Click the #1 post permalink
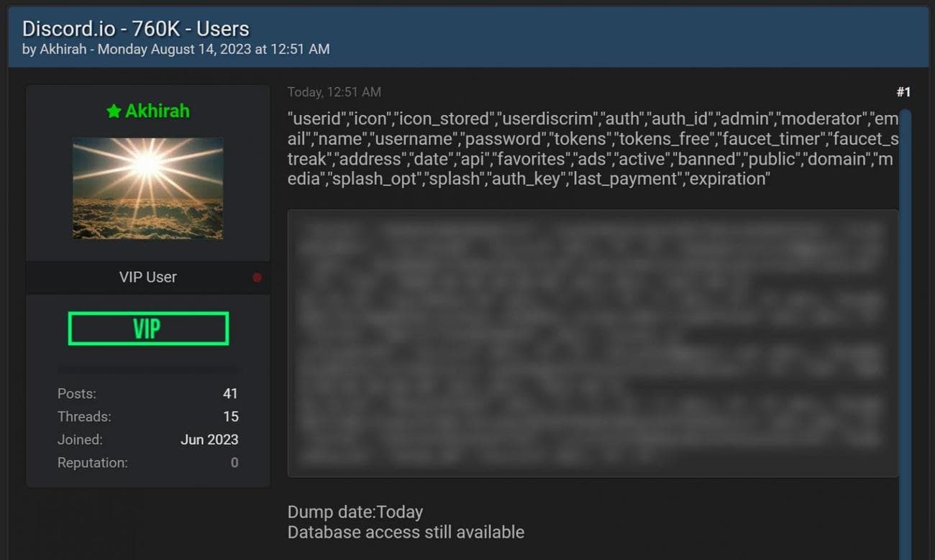The width and height of the screenshot is (935, 560). 904,92
